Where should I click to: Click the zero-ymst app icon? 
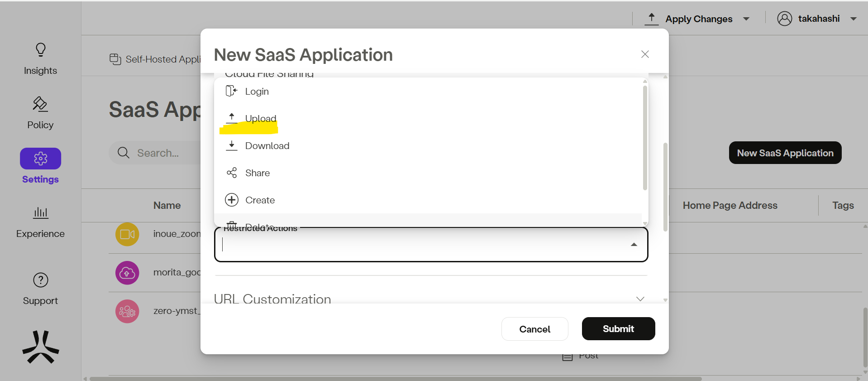[127, 311]
